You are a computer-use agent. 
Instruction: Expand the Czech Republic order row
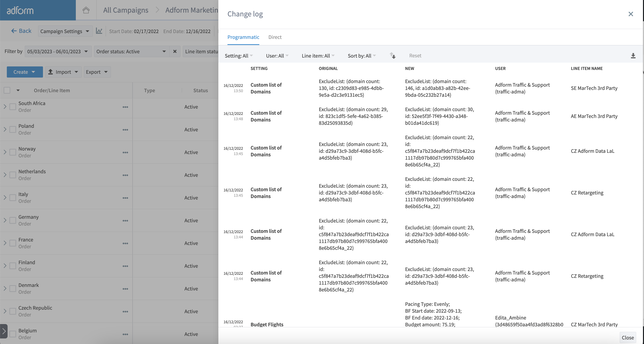point(5,311)
